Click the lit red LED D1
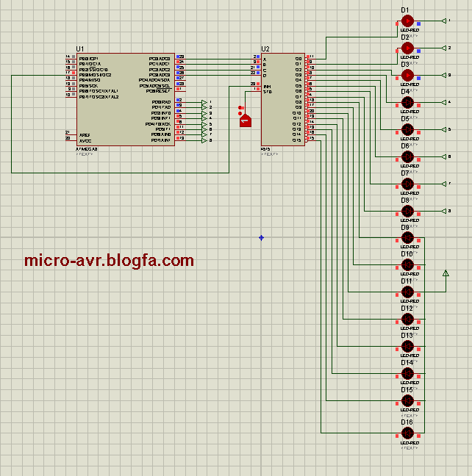472x476 pixels. point(408,21)
